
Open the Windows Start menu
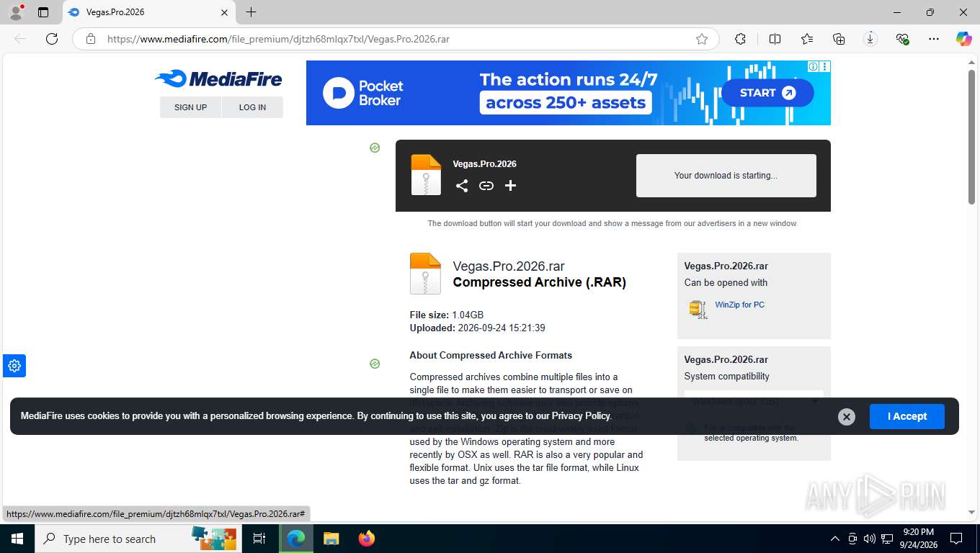(16, 539)
